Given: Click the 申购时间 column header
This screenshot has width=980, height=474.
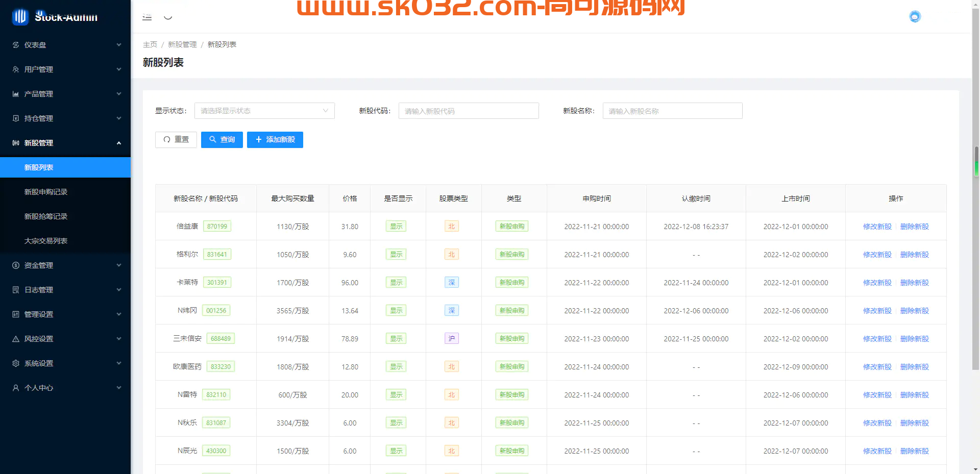Looking at the screenshot, I should pos(597,198).
